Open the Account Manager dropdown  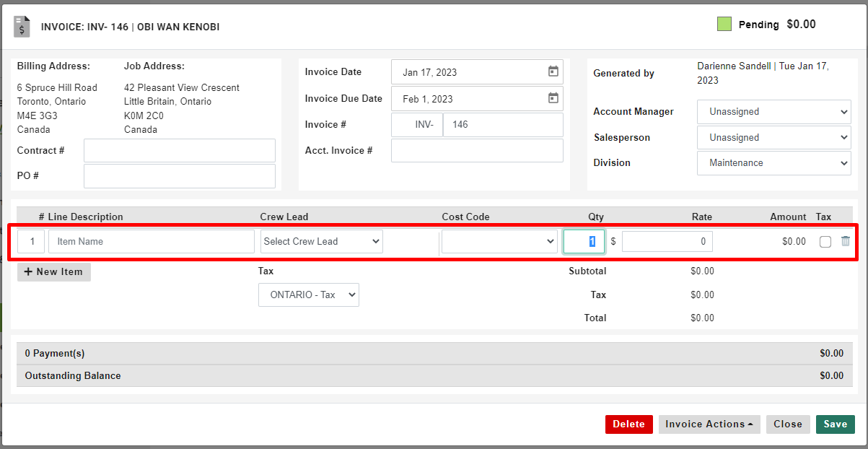click(x=773, y=112)
